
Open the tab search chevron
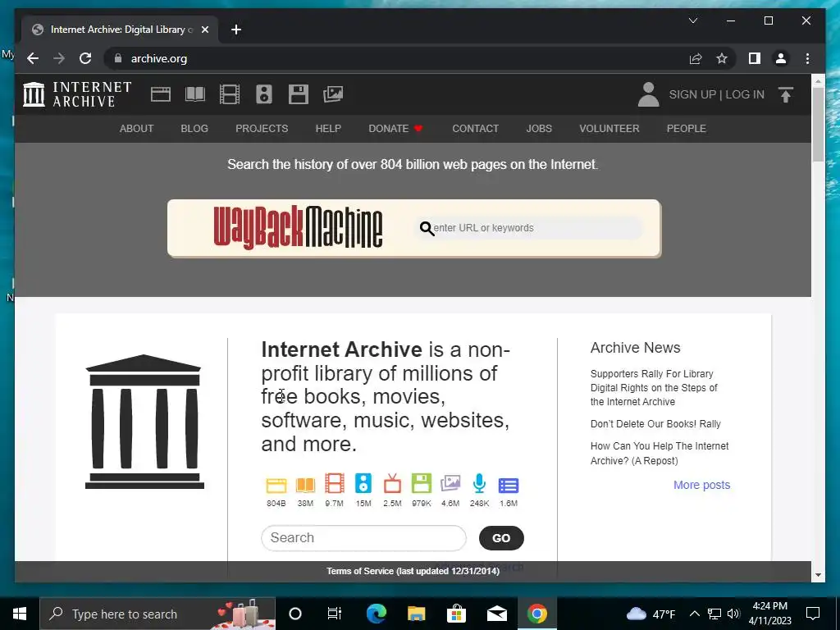pos(692,21)
